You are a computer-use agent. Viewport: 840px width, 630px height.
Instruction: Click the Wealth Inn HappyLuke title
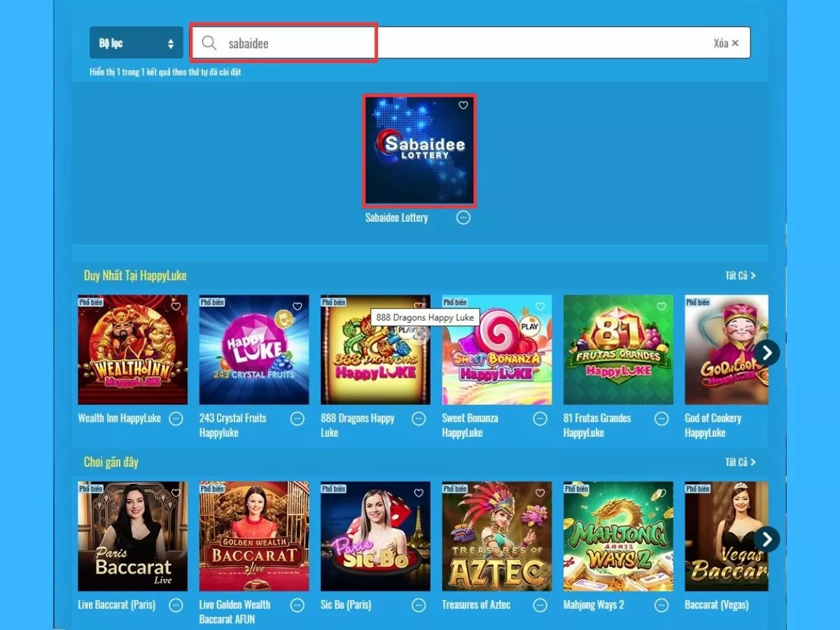[x=120, y=419]
